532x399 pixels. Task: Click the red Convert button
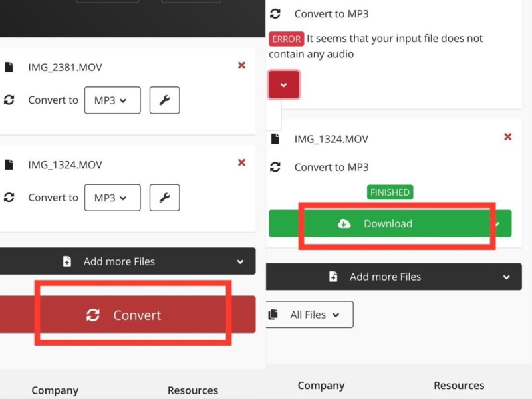(126, 315)
